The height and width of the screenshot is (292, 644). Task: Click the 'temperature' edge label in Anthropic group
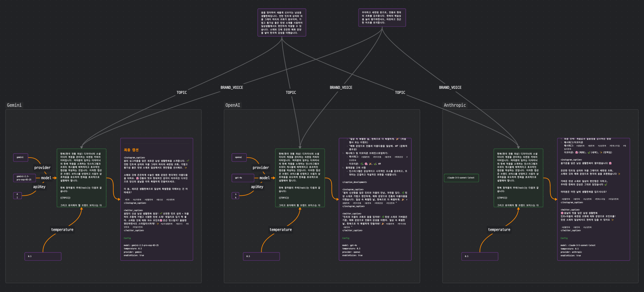click(x=499, y=230)
